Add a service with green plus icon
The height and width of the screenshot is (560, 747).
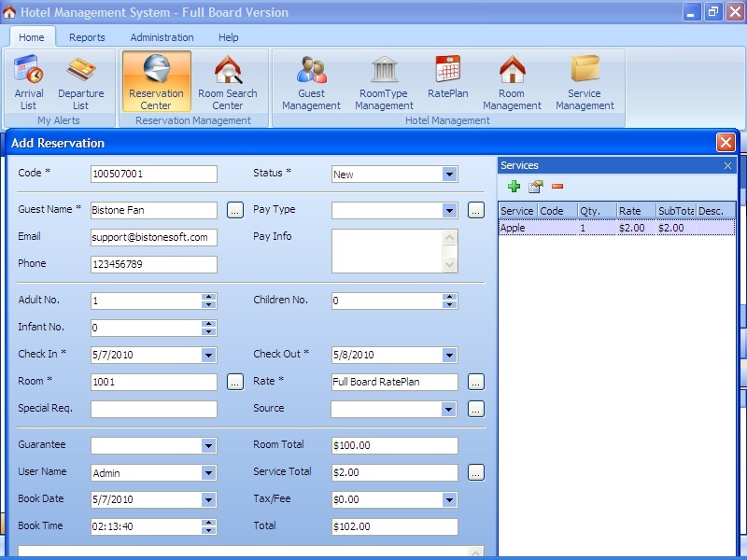514,188
